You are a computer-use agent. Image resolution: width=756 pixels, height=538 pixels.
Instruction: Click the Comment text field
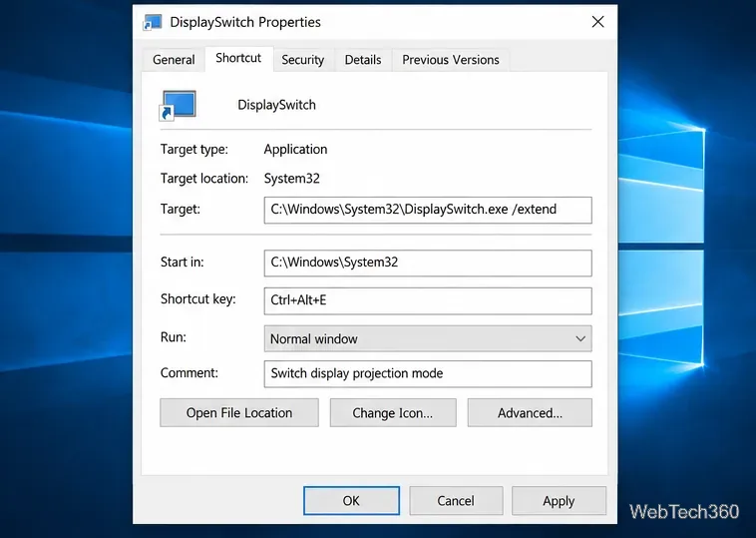pos(428,374)
